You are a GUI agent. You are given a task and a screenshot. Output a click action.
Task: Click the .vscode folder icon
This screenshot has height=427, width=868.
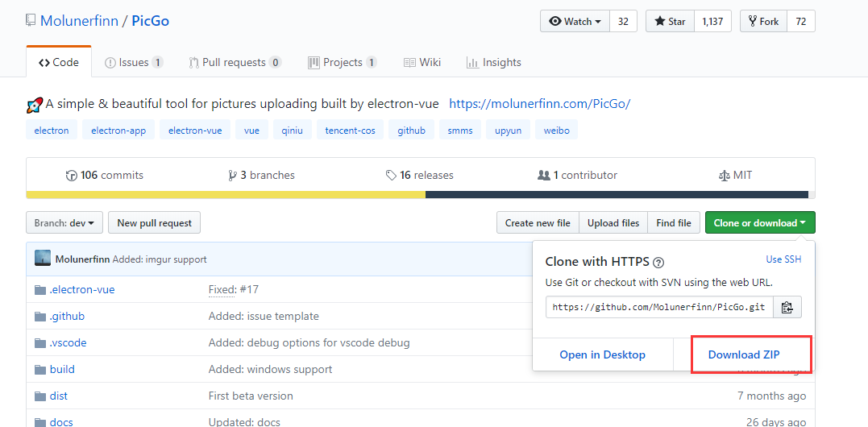coord(39,343)
